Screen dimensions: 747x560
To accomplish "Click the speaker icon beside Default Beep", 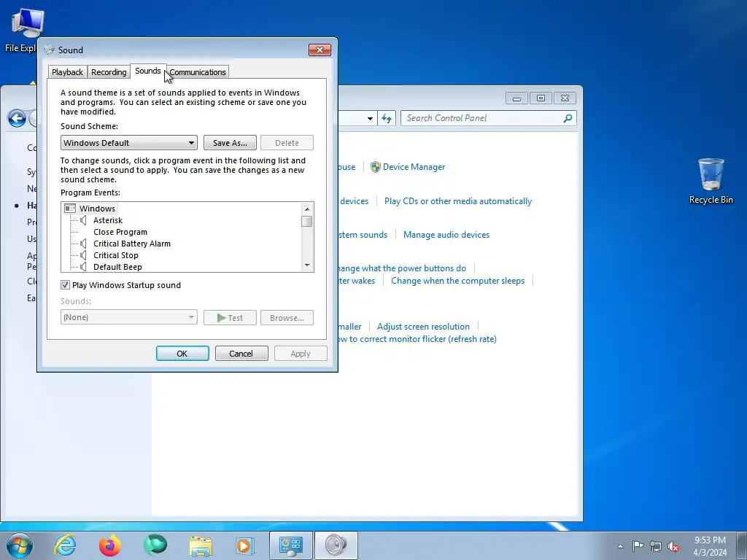I will (83, 267).
